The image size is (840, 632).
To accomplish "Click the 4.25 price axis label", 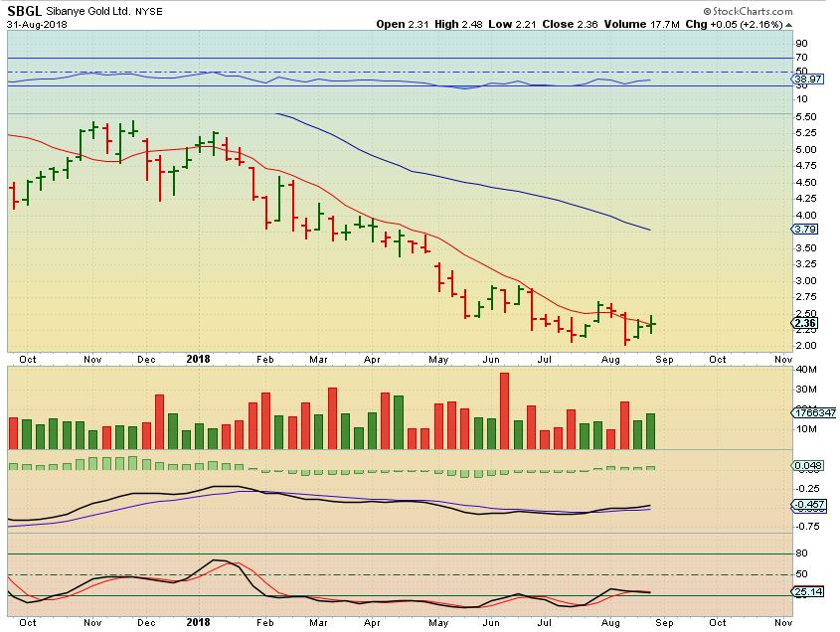I will click(x=806, y=198).
